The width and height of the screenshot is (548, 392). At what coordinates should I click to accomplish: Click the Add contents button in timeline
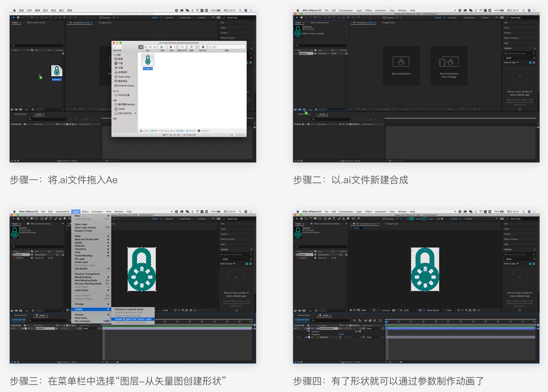pyautogui.click(x=359, y=331)
